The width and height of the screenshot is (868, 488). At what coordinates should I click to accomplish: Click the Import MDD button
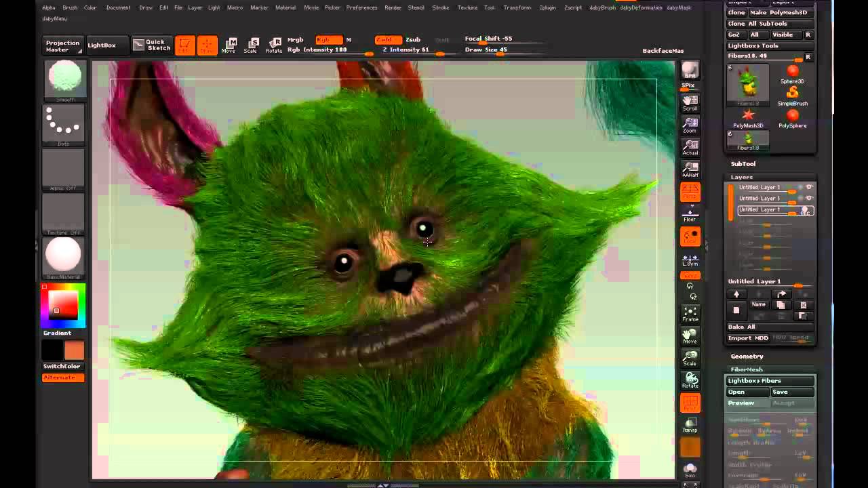tap(748, 338)
